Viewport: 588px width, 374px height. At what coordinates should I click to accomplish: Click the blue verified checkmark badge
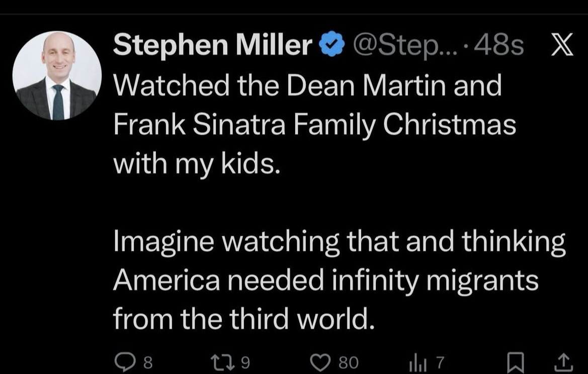pos(331,46)
